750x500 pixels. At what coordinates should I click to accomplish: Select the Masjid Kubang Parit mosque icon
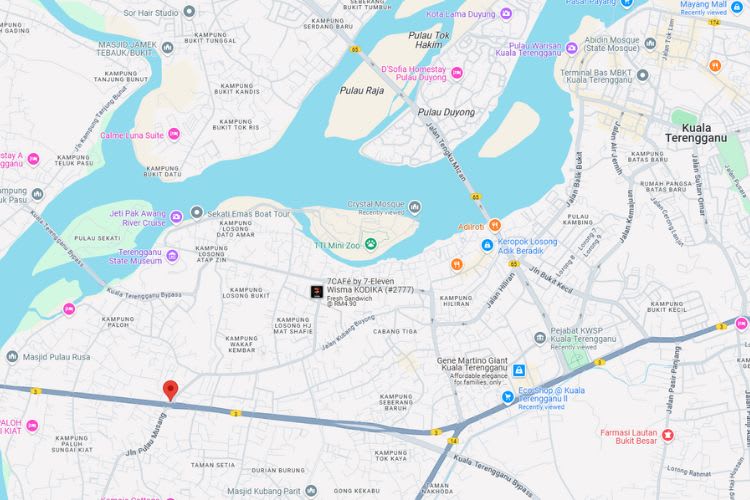(x=311, y=490)
